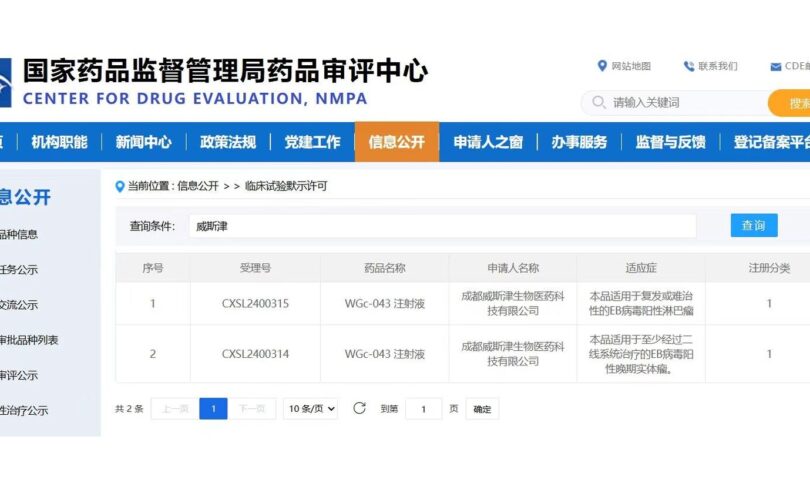
Task: Open the 信息公开 navigation tab
Action: click(x=396, y=142)
